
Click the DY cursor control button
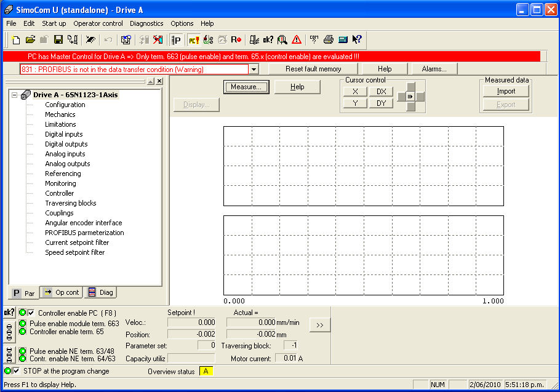click(x=381, y=103)
